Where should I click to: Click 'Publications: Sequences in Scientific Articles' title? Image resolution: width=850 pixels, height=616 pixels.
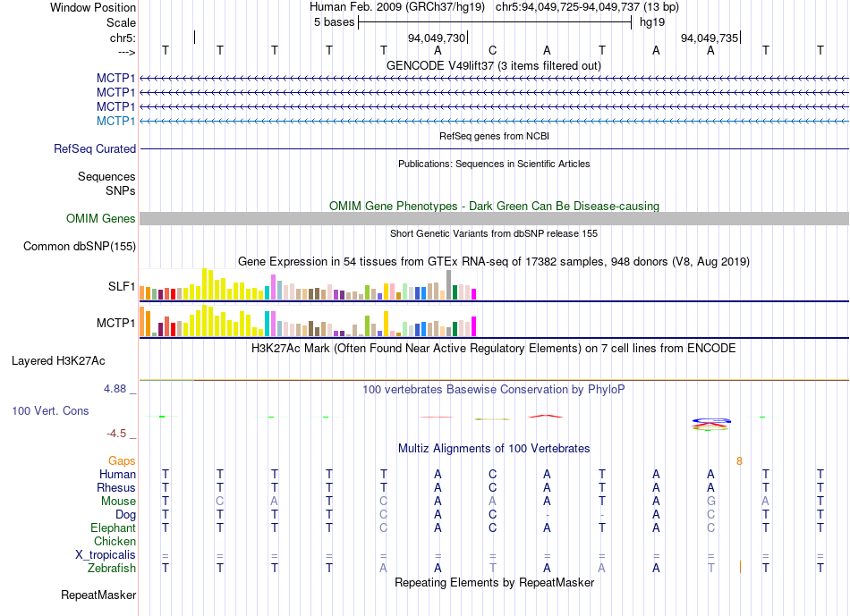click(494, 164)
